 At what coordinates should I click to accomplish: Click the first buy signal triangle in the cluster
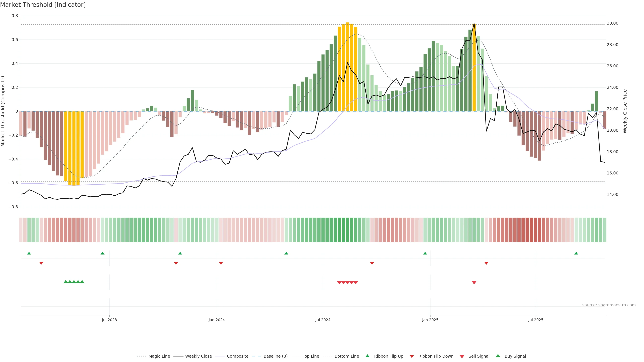[x=66, y=282]
